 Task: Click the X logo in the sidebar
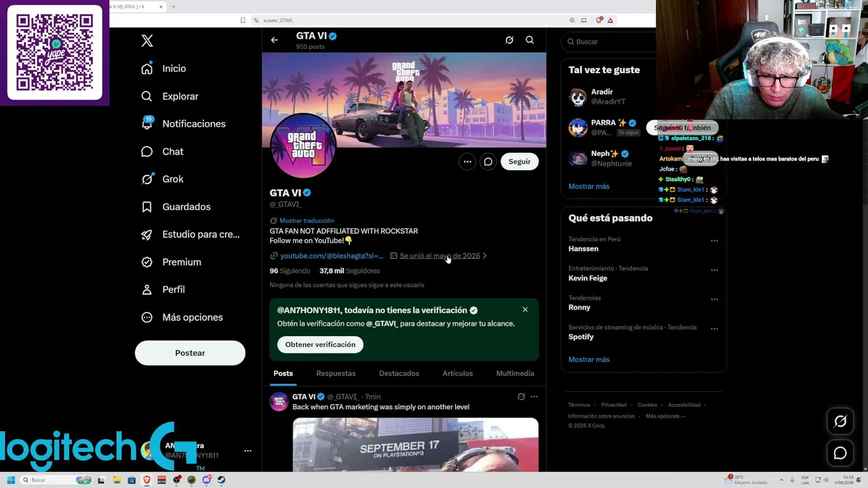click(x=147, y=41)
